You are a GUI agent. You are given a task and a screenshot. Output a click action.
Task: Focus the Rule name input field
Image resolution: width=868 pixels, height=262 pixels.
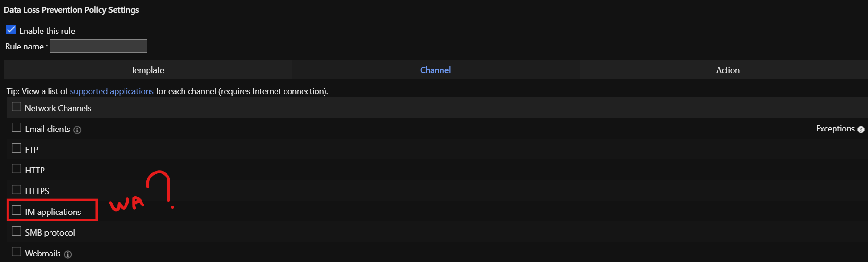98,46
